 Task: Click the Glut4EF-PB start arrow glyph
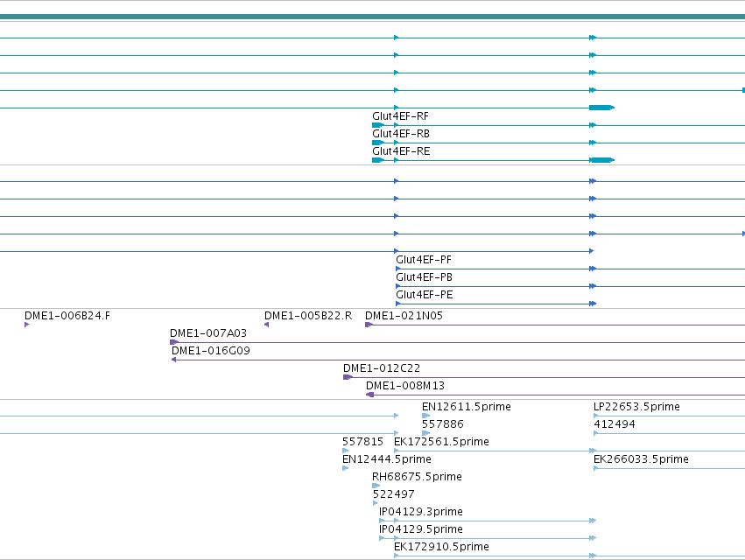(x=398, y=286)
